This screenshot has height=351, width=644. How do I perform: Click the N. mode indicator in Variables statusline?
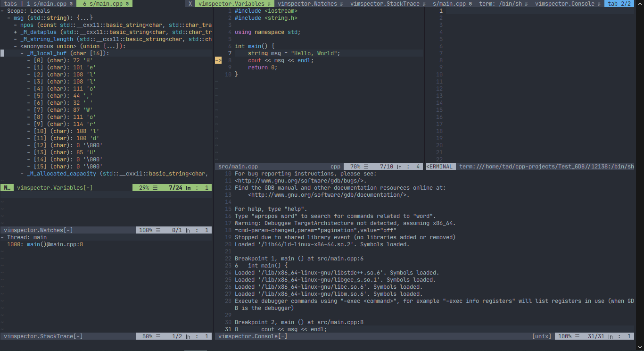pyautogui.click(x=6, y=187)
